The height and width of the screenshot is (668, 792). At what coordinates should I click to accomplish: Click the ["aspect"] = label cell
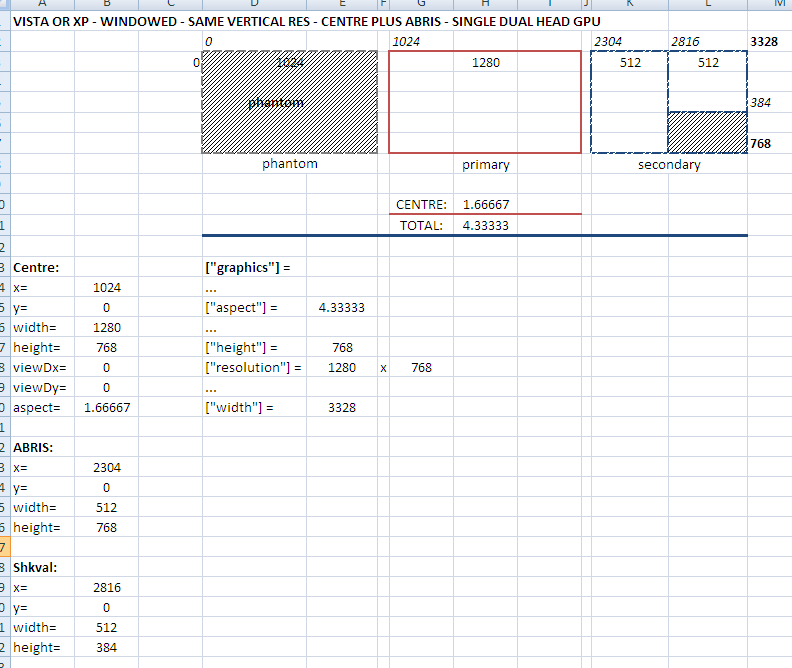tap(254, 307)
